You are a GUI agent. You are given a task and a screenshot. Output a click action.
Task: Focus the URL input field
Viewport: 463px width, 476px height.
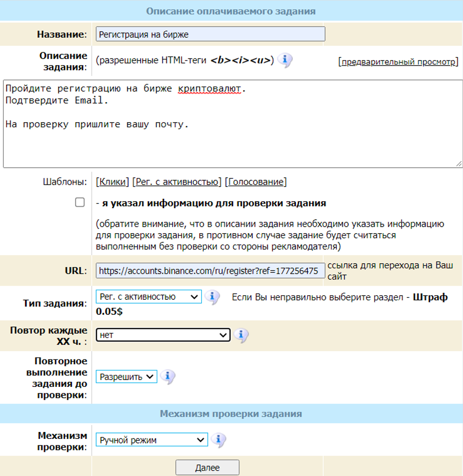tap(210, 271)
